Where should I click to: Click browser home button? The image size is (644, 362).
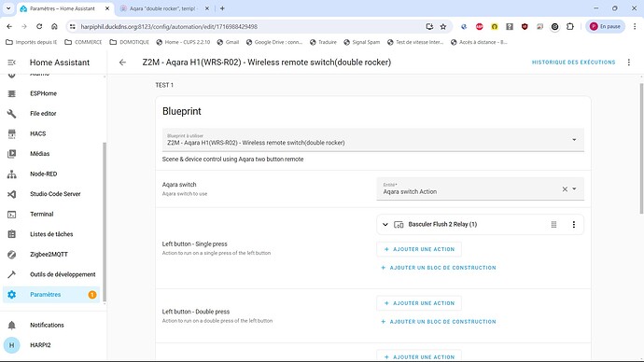[54, 26]
